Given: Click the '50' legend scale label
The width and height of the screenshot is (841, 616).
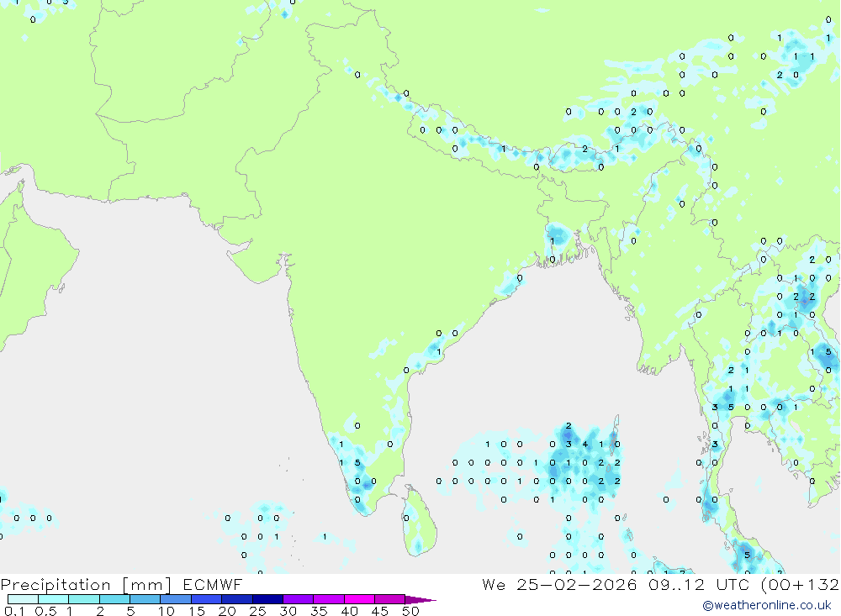Looking at the screenshot, I should click(x=411, y=611).
